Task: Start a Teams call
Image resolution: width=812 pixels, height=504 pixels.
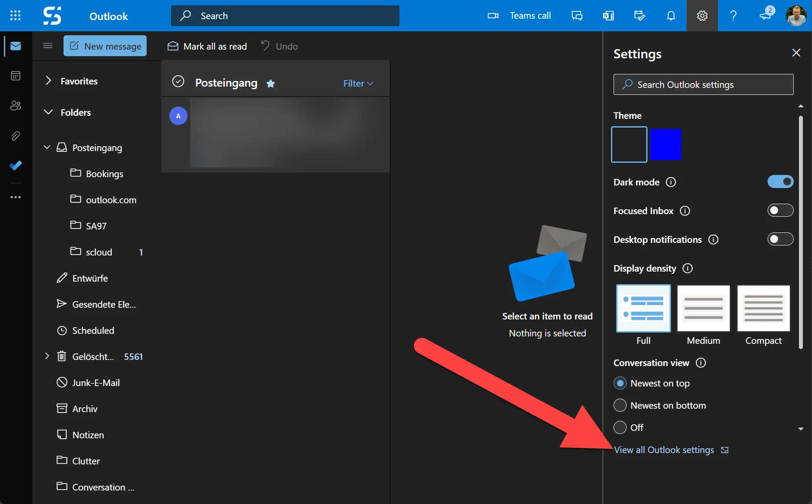Action: click(519, 16)
